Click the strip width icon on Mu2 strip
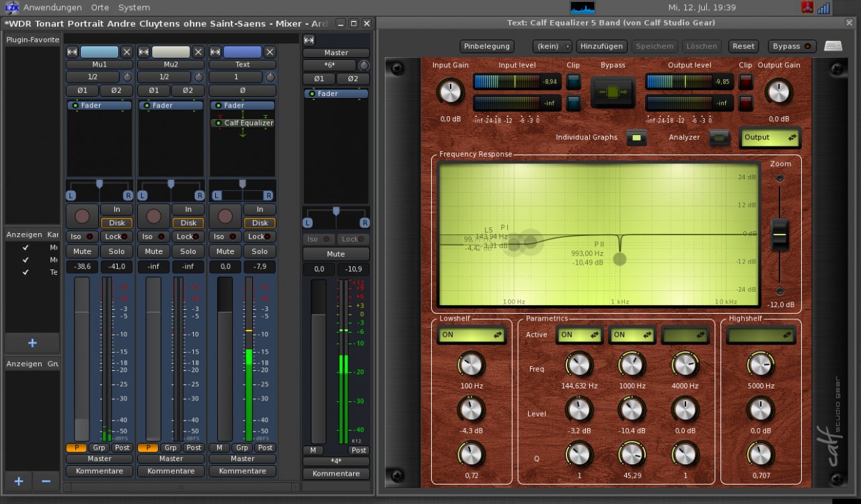The image size is (861, 504). click(x=144, y=52)
